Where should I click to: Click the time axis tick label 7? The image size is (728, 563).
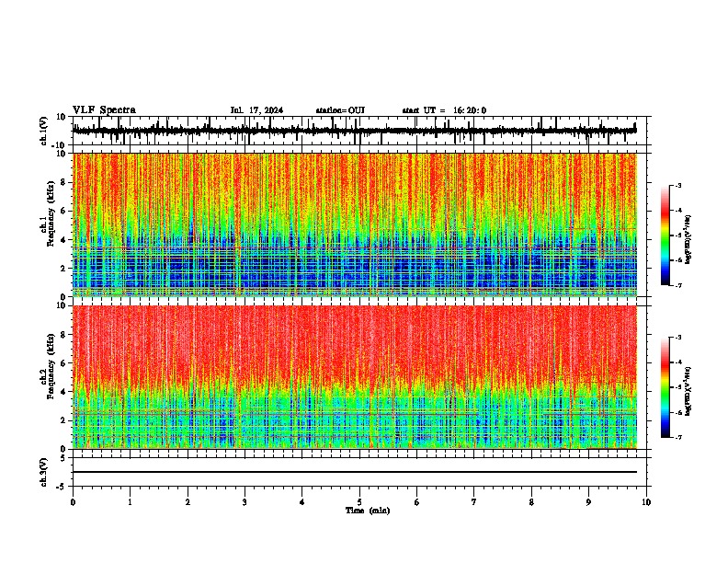pos(474,502)
